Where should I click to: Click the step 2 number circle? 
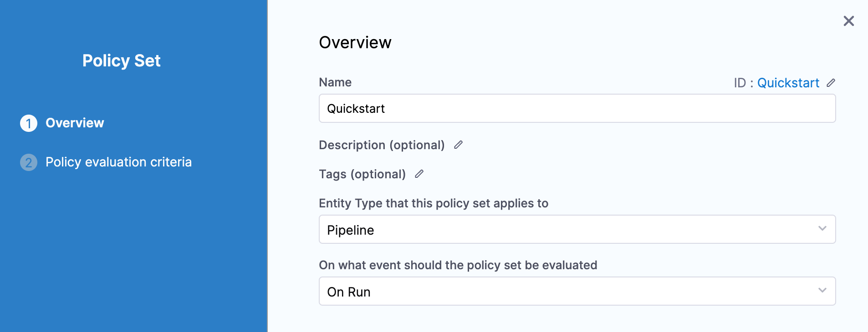coord(29,162)
